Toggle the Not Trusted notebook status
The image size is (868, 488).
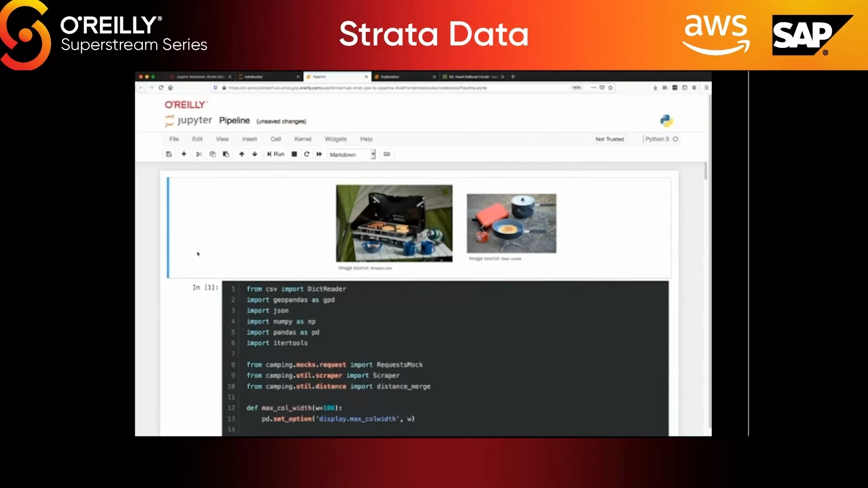609,139
